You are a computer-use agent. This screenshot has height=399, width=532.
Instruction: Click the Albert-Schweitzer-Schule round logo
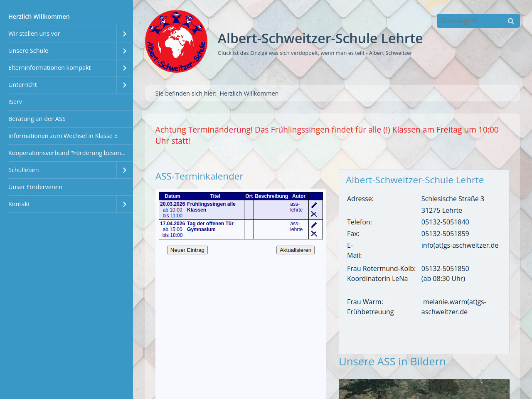(176, 42)
